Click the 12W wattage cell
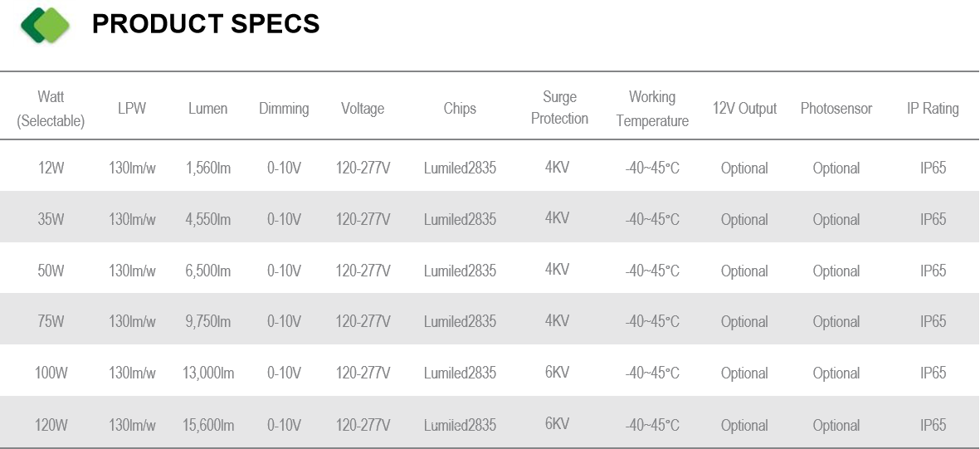Viewport: 980px width, 449px height. pos(51,168)
